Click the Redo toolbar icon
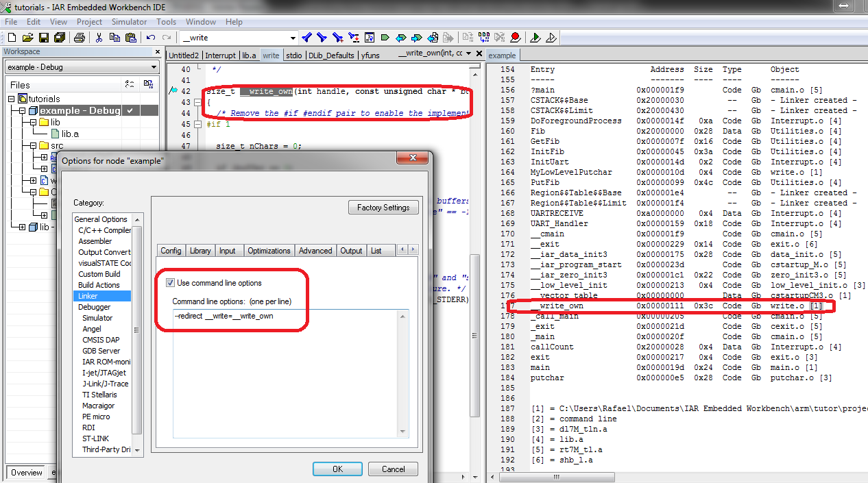The width and height of the screenshot is (868, 483). pos(166,38)
